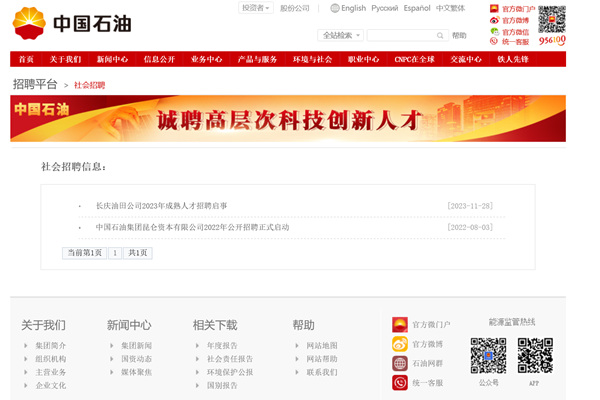The height and width of the screenshot is (400, 600).
Task: Open footer link 企业文化
Action: click(x=51, y=386)
